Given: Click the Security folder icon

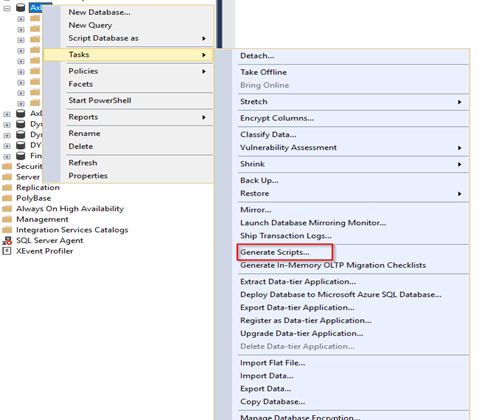Looking at the screenshot, I should [7, 166].
